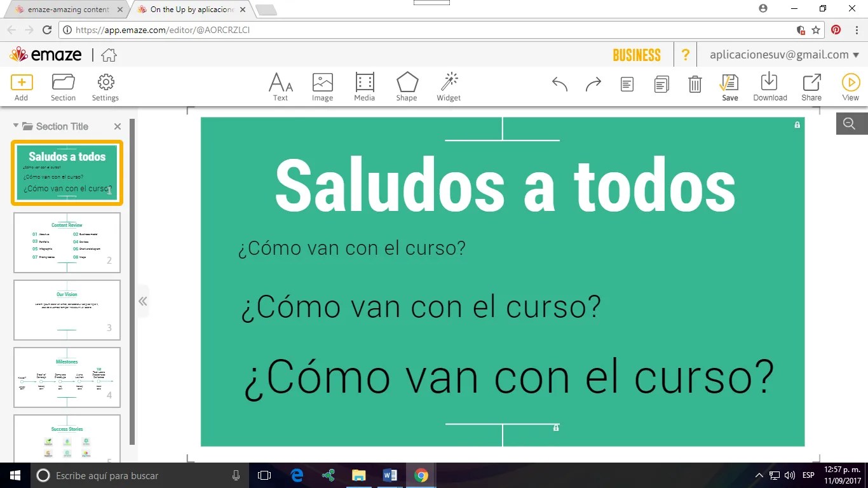Redo the last action
This screenshot has height=488, width=868.
(593, 84)
